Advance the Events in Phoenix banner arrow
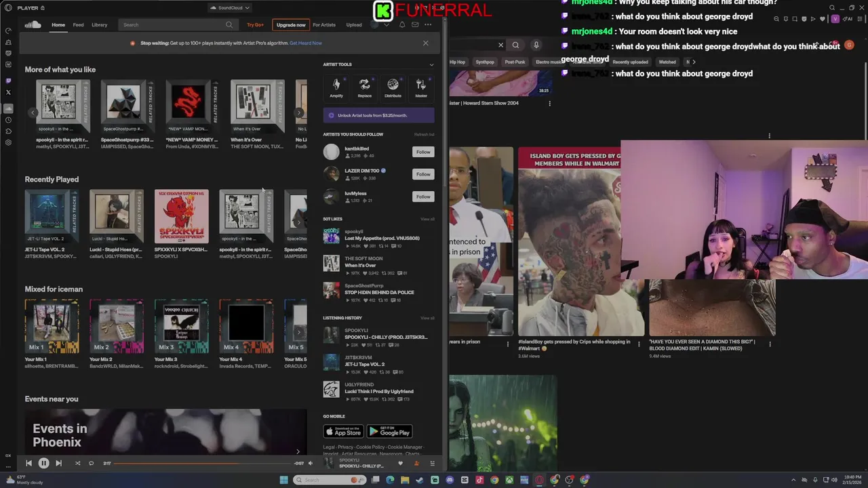 (298, 451)
